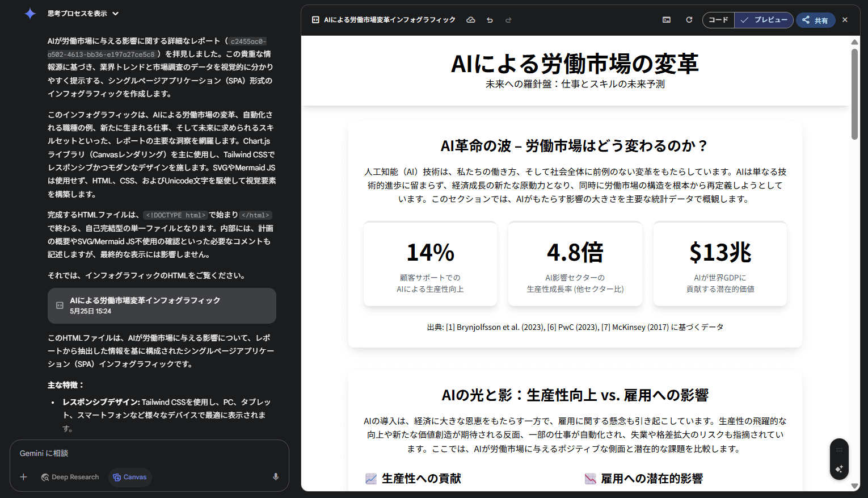The image size is (868, 498).
Task: Open the AIによる労働市場変革インフォグラフィック file card
Action: point(162,306)
